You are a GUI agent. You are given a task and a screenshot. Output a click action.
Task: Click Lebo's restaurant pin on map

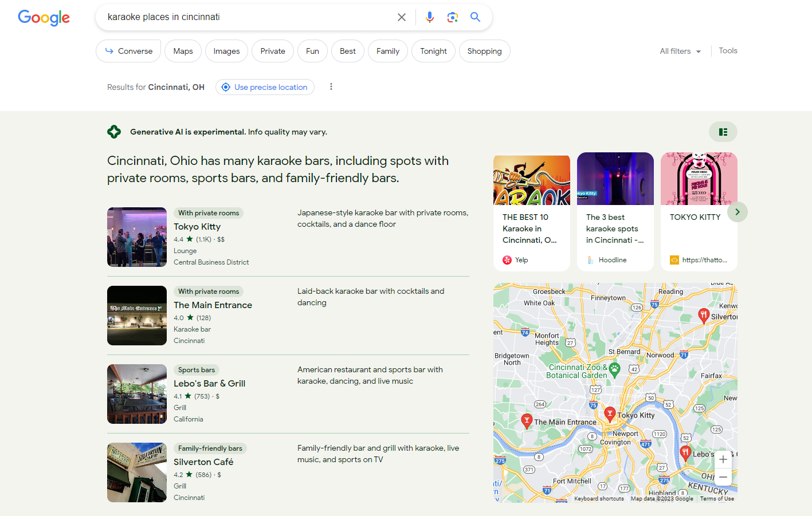point(685,453)
